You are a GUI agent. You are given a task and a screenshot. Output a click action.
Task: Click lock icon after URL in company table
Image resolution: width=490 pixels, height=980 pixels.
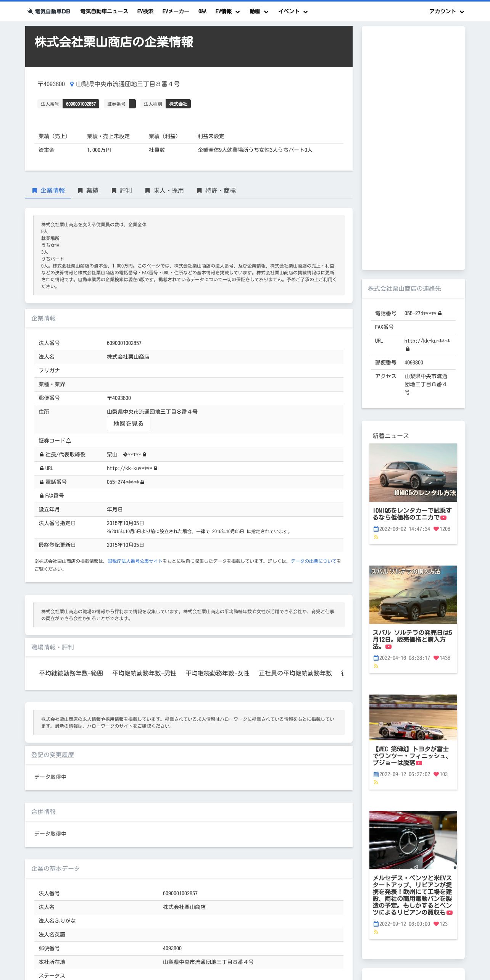point(156,468)
